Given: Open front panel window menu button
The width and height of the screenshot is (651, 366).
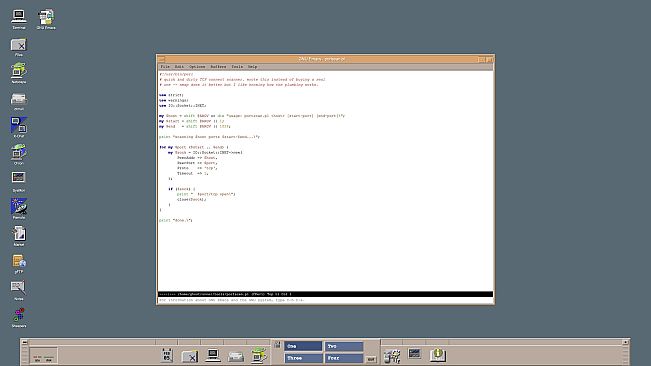Looking at the screenshot, I should pyautogui.click(x=24, y=342).
